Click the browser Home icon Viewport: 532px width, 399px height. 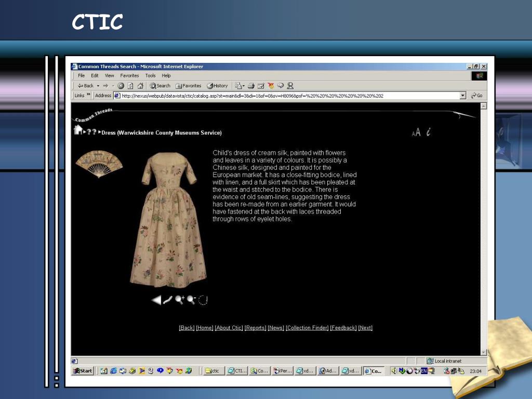(x=140, y=86)
